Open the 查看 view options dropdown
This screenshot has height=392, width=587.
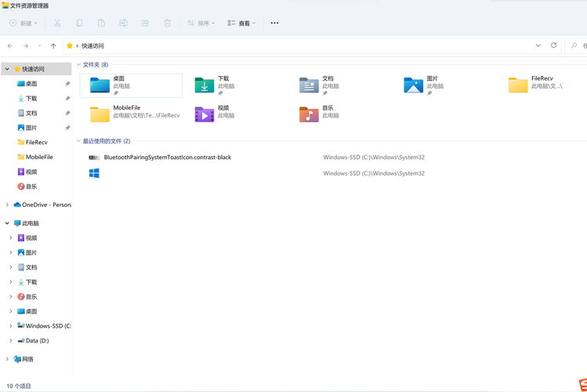(241, 24)
